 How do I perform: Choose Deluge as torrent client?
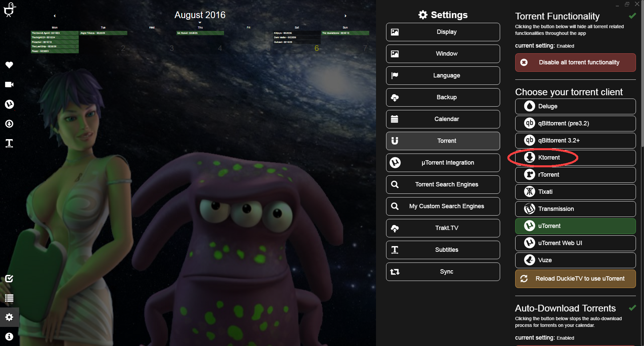click(x=576, y=106)
